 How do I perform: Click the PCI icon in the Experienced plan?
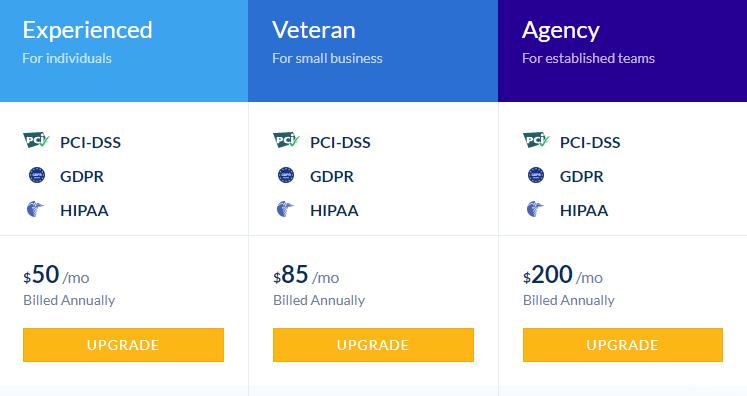(x=36, y=140)
